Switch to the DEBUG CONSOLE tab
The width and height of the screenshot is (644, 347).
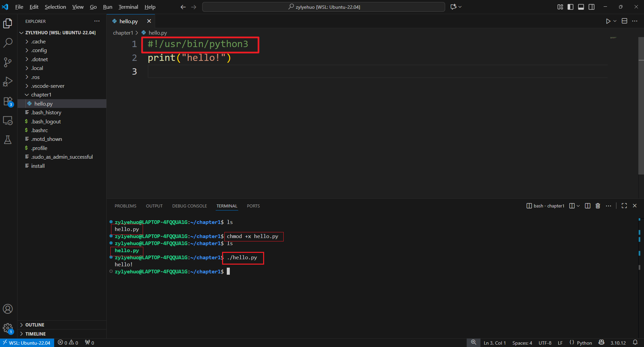tap(189, 206)
